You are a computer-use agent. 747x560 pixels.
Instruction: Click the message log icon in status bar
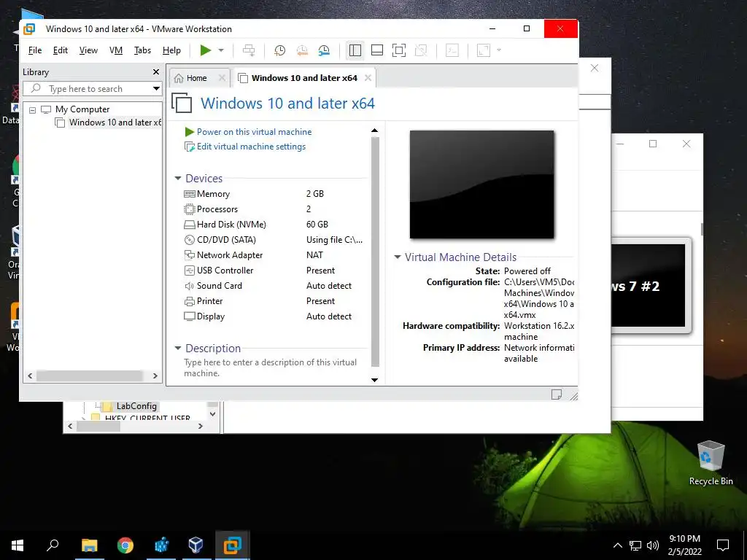pos(557,394)
